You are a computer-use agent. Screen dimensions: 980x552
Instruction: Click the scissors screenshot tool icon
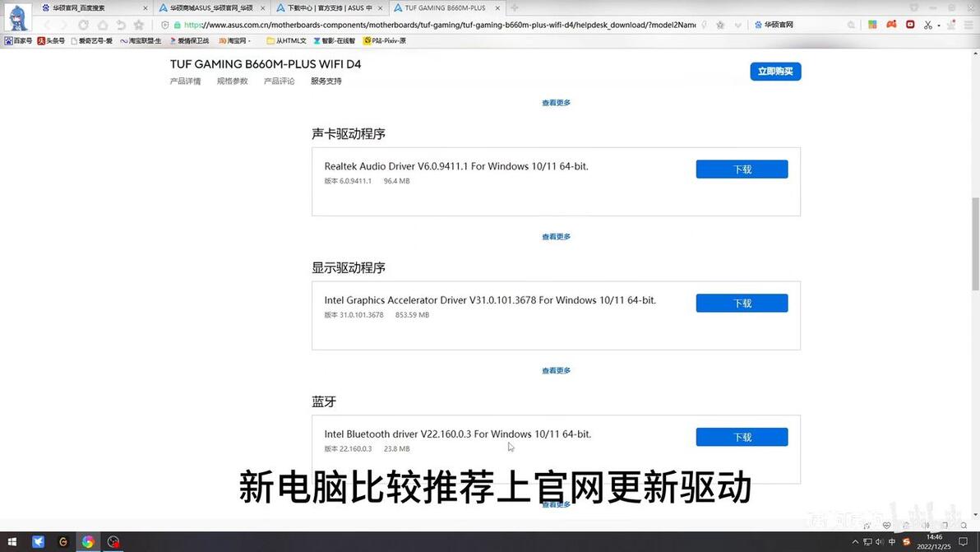pos(928,25)
